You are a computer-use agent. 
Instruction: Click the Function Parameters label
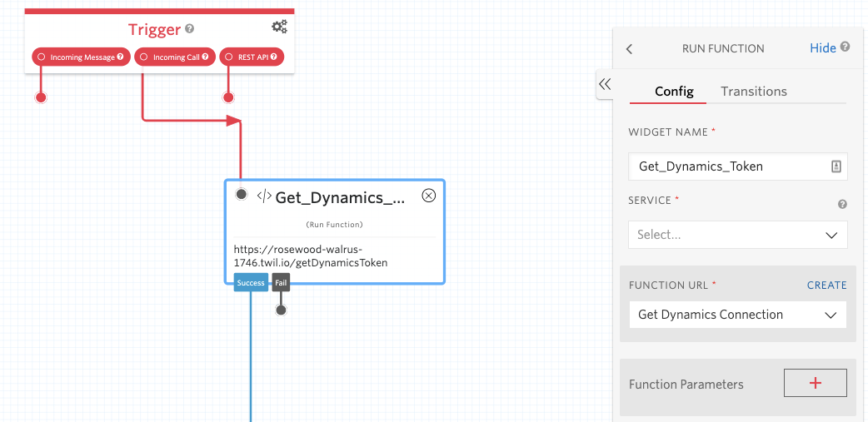[686, 385]
